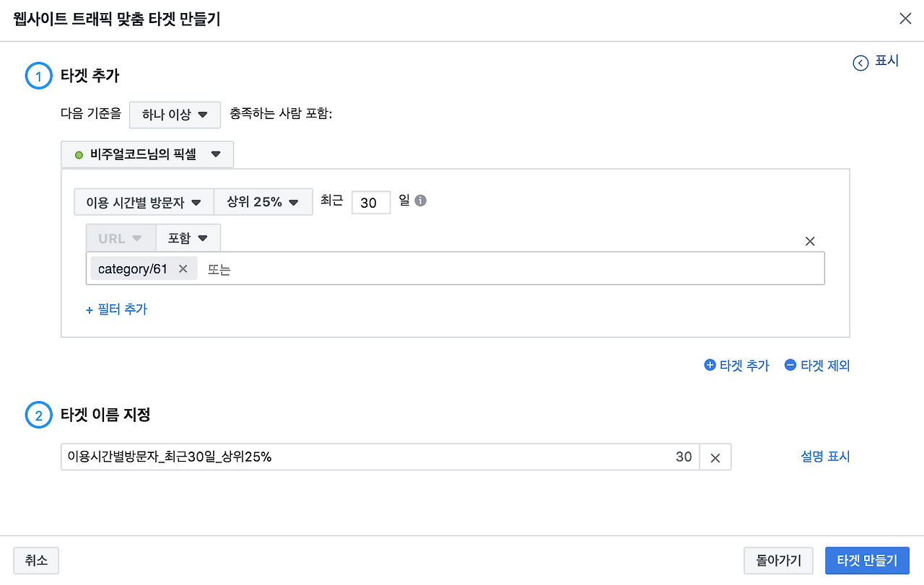Click the 설명 표시 link
924x585 pixels.
825,457
